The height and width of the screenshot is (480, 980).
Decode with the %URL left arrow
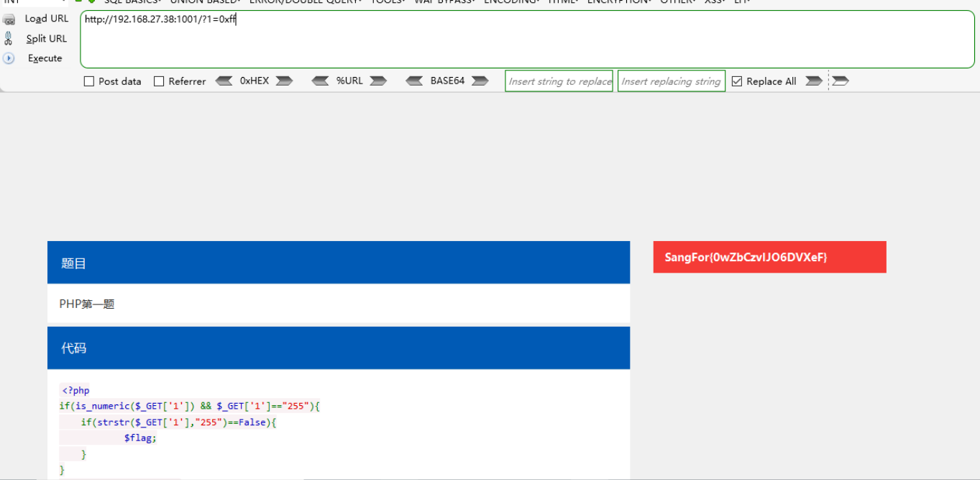pos(320,81)
